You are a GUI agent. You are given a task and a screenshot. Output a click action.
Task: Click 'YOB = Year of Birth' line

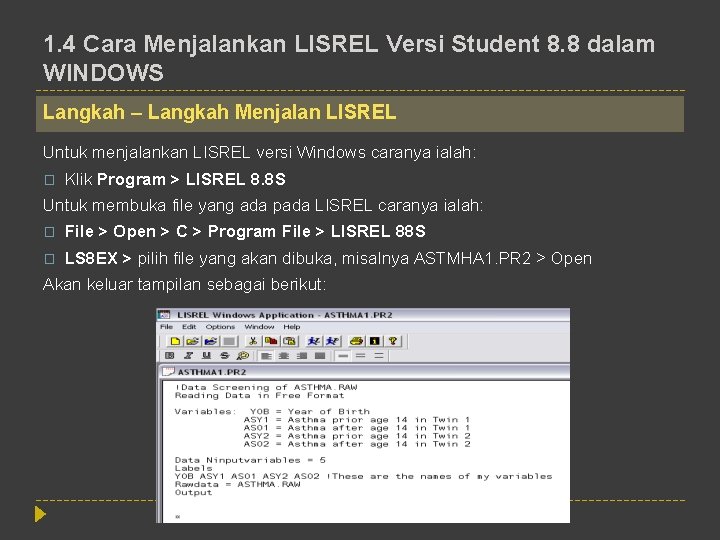coord(310,411)
